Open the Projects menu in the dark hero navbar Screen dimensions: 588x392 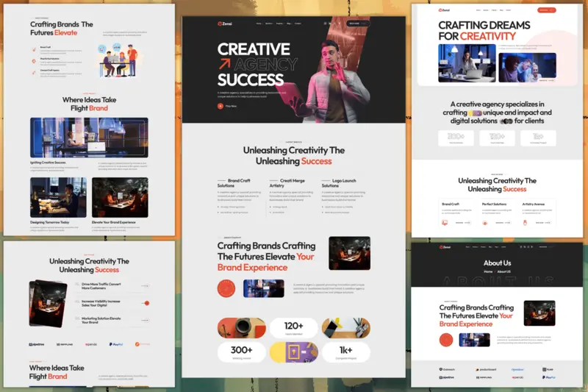click(280, 24)
